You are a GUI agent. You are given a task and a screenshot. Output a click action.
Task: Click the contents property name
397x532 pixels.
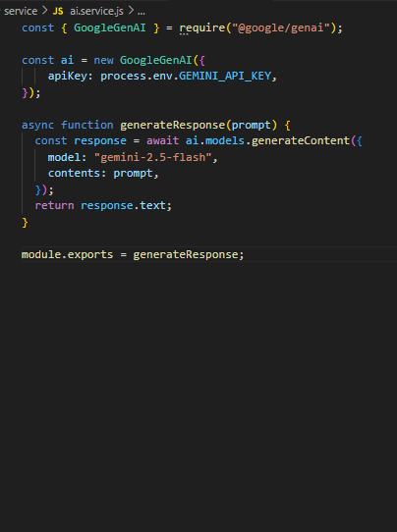[x=74, y=173]
